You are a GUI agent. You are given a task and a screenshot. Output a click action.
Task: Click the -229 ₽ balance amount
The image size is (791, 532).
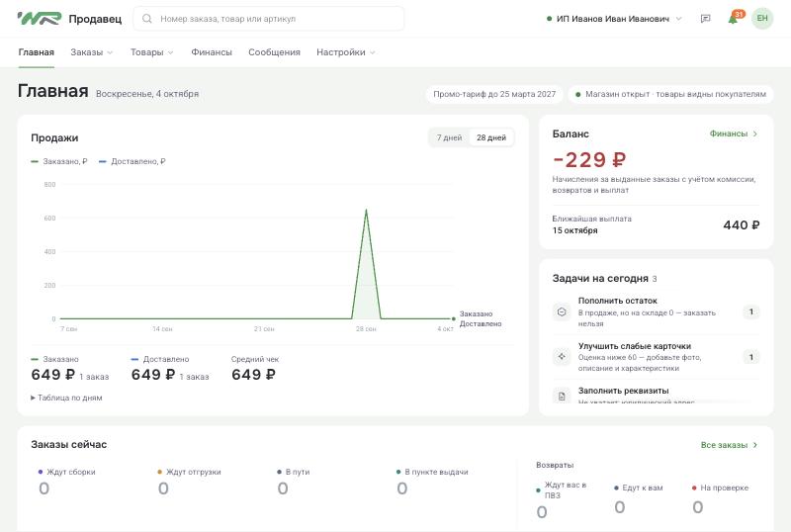589,160
